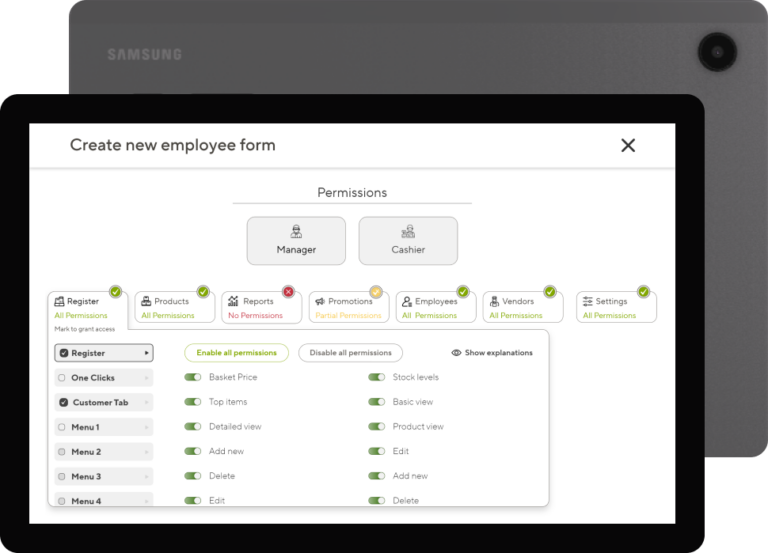The image size is (768, 553).
Task: Toggle the Basket Price permission switch
Action: coord(193,377)
